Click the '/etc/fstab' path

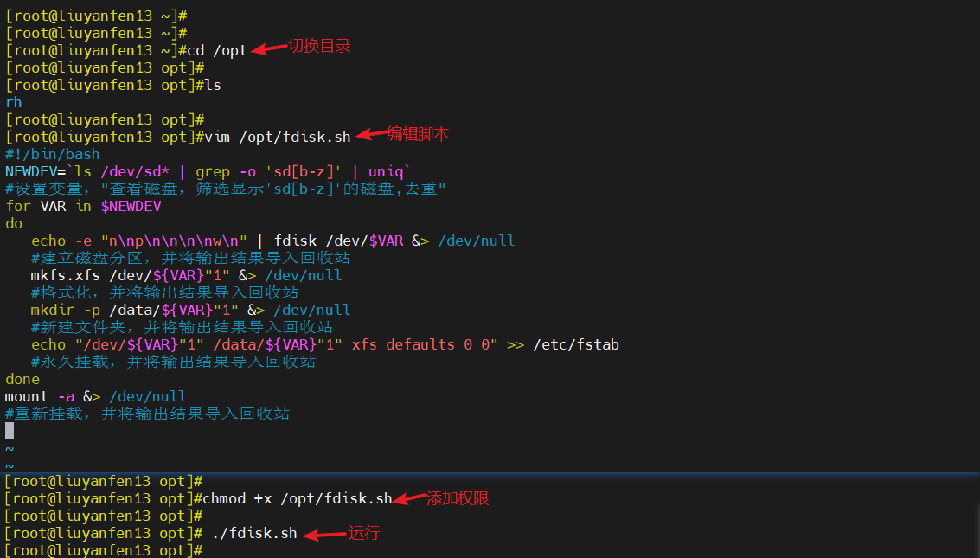pos(576,344)
